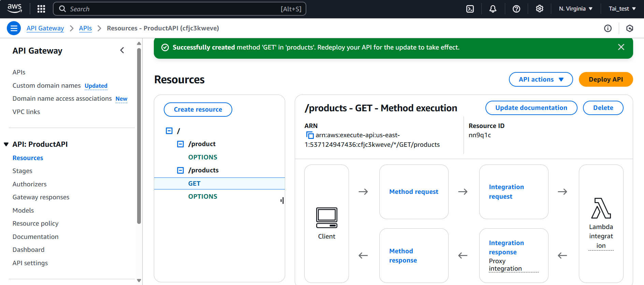This screenshot has height=285, width=644.
Task: Open APIs in side navigation
Action: tap(19, 72)
